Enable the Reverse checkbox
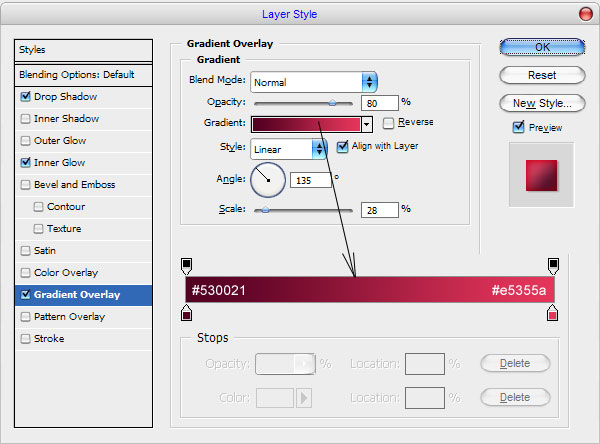 pos(388,123)
